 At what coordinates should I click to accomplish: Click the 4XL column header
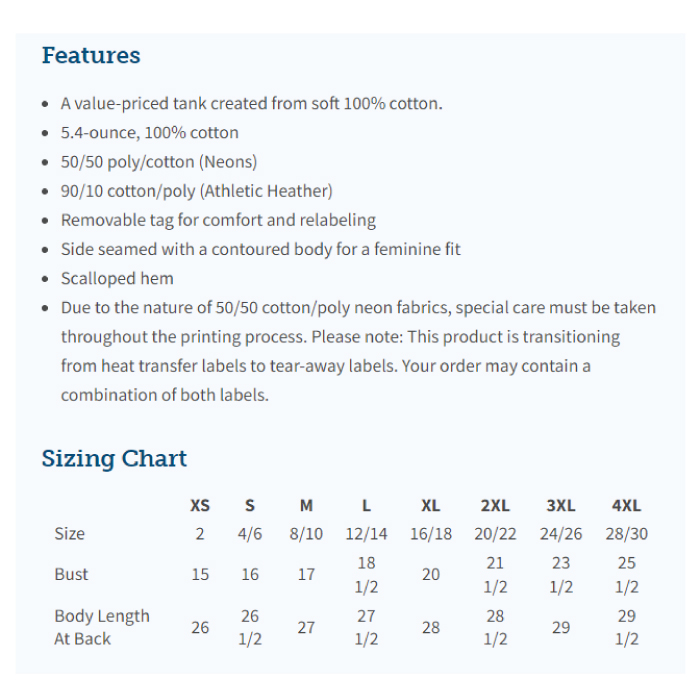coord(626,506)
